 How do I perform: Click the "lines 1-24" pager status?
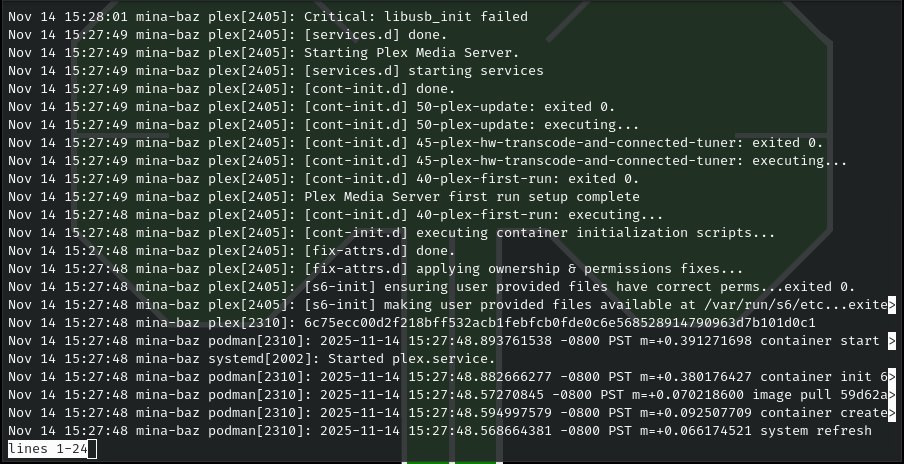tap(52, 450)
